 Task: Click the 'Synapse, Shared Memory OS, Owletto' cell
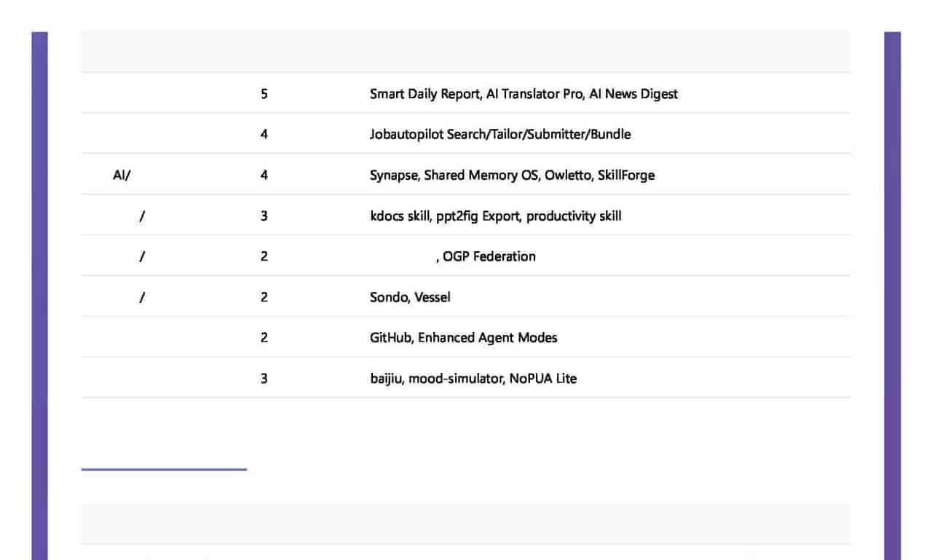tap(513, 176)
